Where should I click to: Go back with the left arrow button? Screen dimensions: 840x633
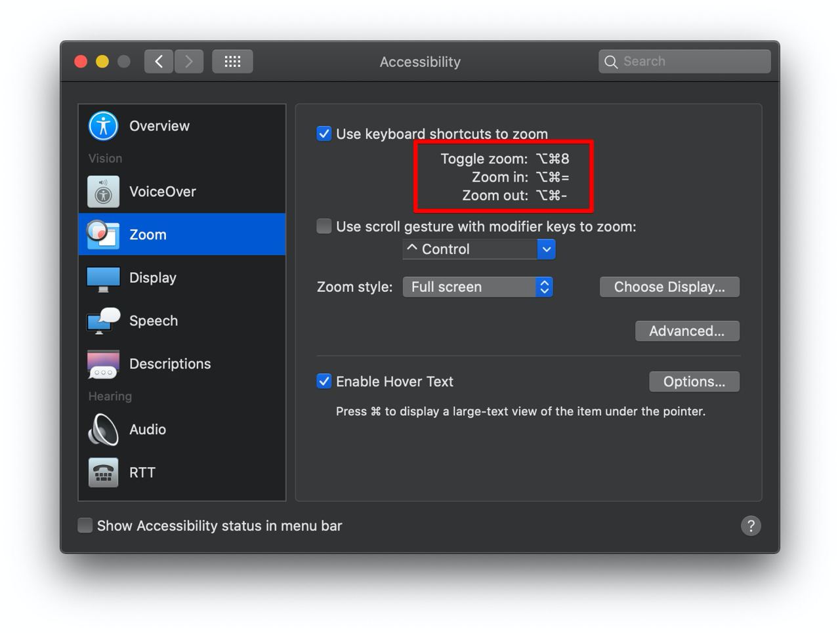coord(159,62)
